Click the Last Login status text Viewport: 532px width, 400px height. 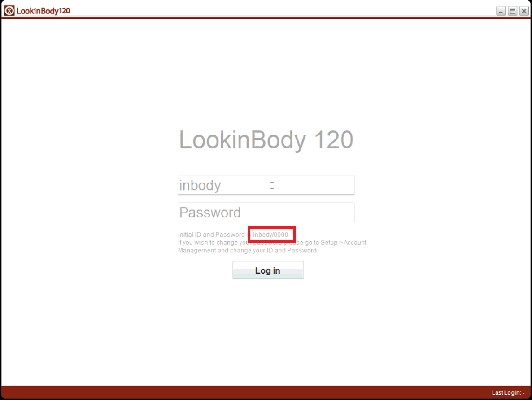pyautogui.click(x=508, y=392)
